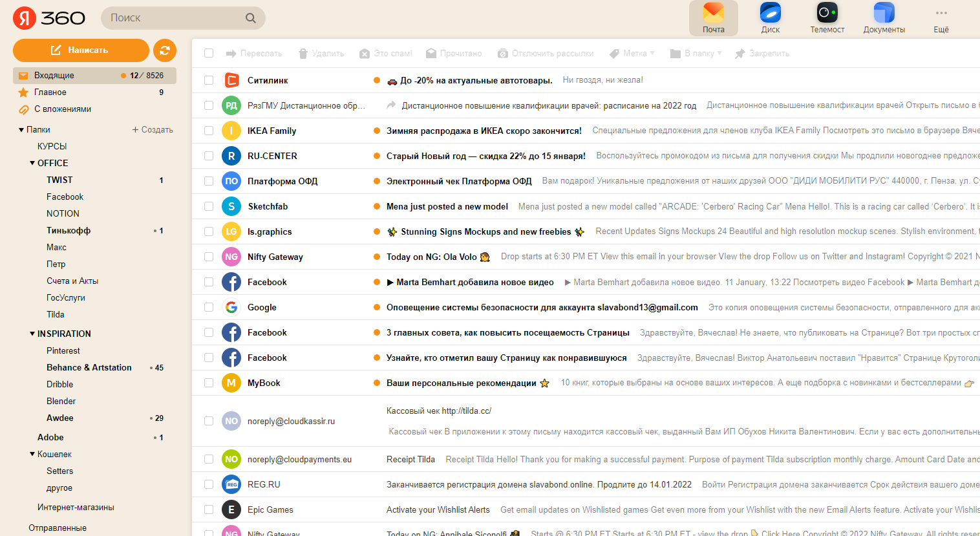Toggle unread dot on Ситилинк email
Viewport: 980px width, 536px height.
pos(377,80)
